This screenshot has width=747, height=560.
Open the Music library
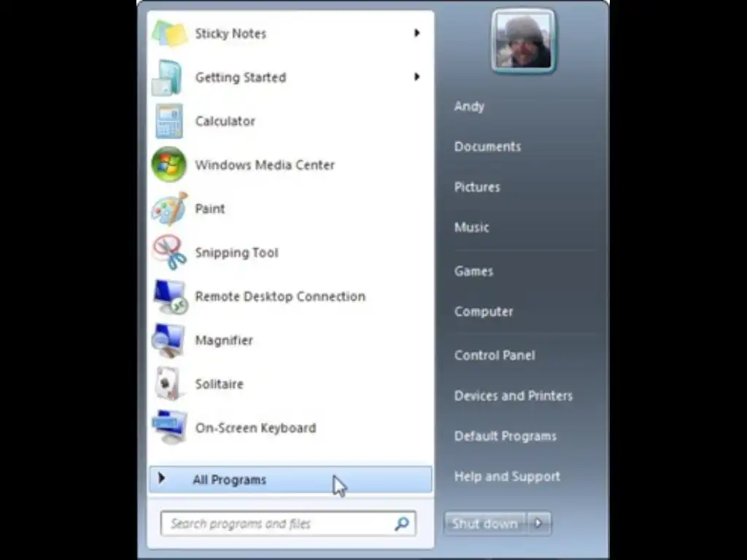tap(471, 227)
